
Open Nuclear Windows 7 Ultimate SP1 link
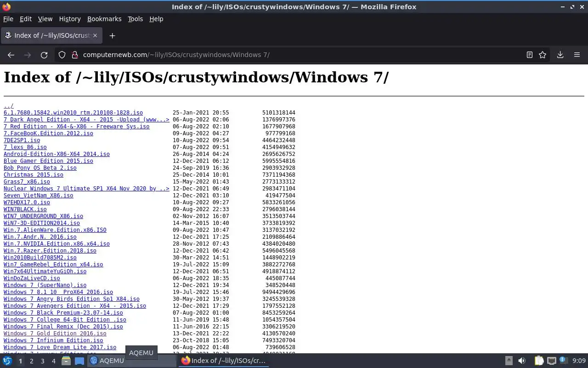pyautogui.click(x=86, y=189)
